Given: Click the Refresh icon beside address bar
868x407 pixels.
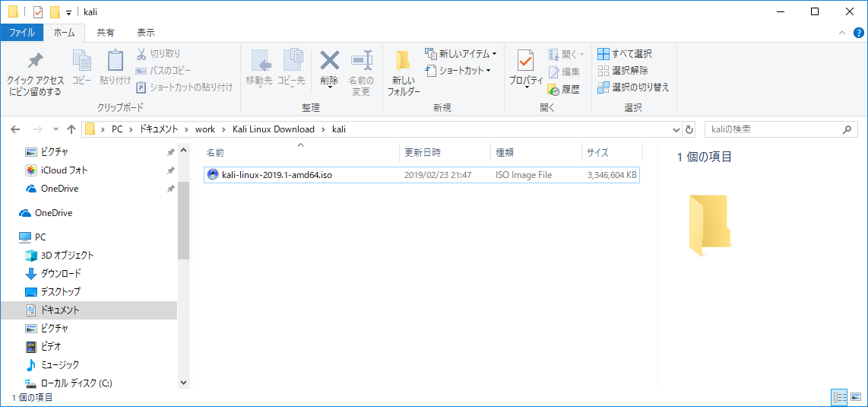Looking at the screenshot, I should pos(689,129).
